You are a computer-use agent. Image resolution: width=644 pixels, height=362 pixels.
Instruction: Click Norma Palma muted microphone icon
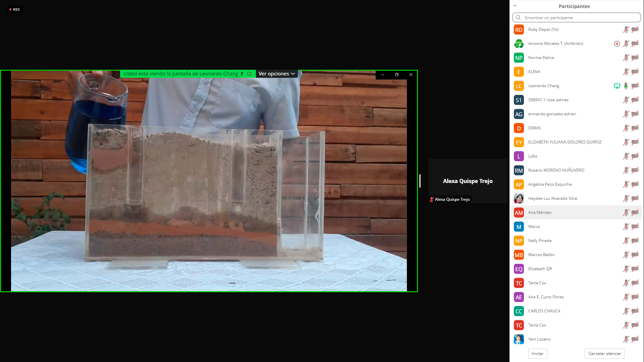pyautogui.click(x=626, y=58)
